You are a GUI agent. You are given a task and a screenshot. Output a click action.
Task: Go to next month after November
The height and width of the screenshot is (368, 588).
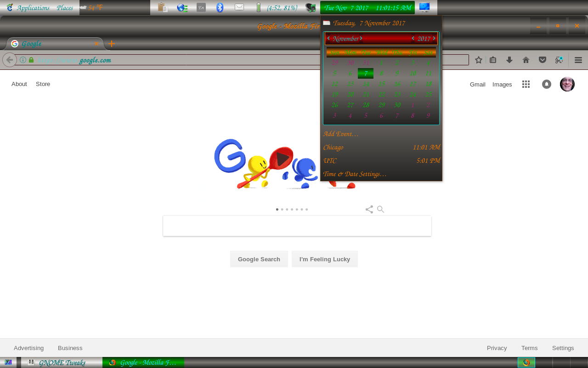tap(361, 39)
